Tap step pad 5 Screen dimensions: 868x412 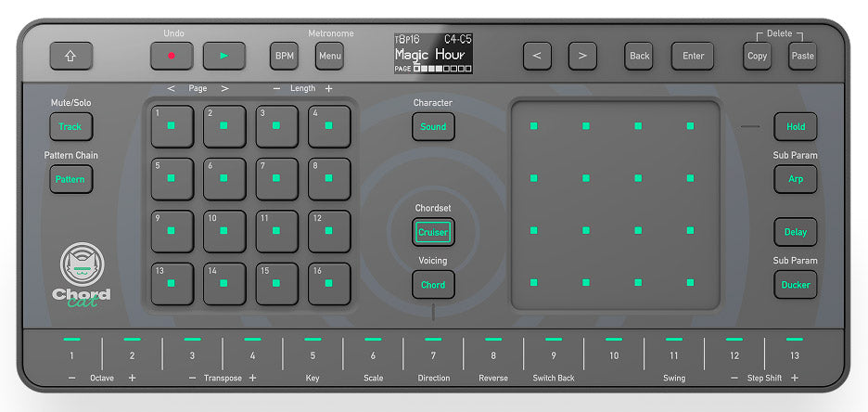tap(172, 179)
